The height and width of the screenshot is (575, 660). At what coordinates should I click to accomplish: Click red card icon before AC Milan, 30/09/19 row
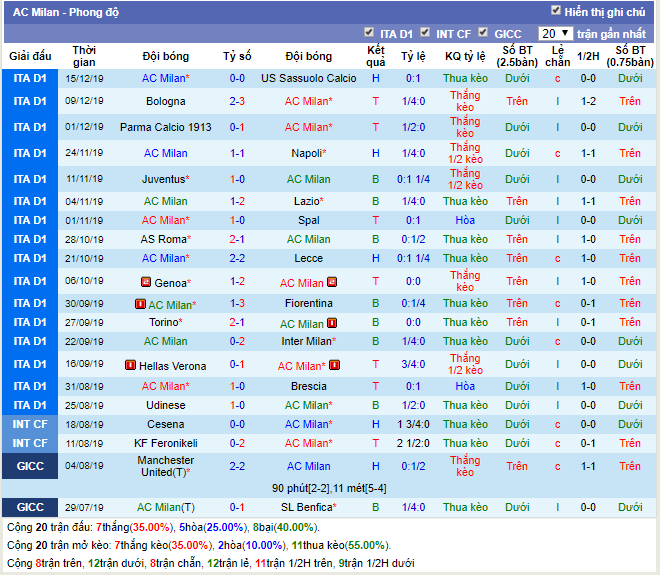pyautogui.click(x=140, y=304)
